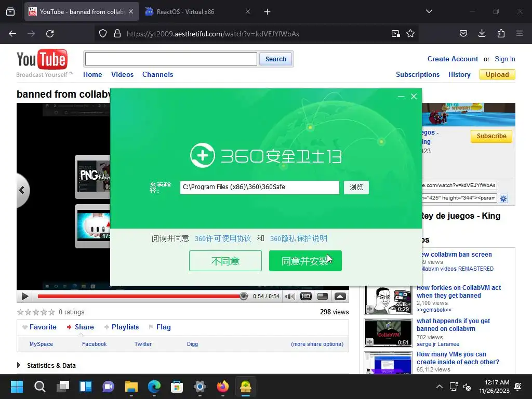The height and width of the screenshot is (399, 532).
Task: Toggle HD quality button
Action: [x=305, y=297]
